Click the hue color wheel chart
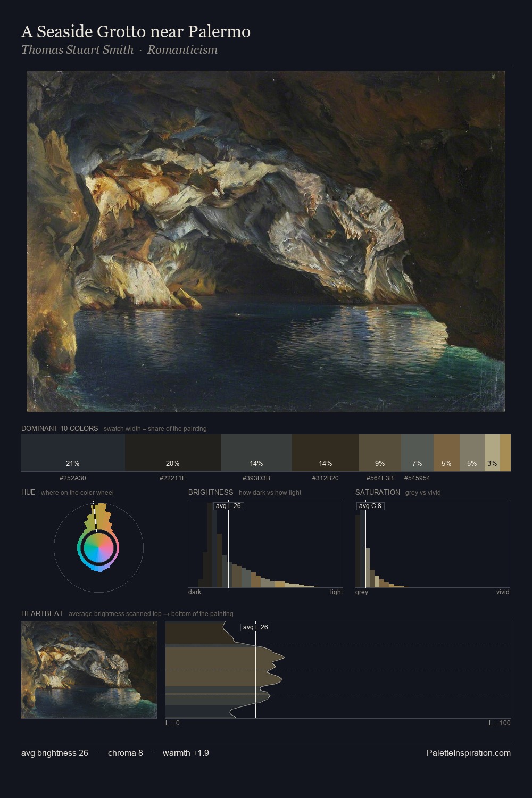The image size is (532, 798). [x=99, y=547]
